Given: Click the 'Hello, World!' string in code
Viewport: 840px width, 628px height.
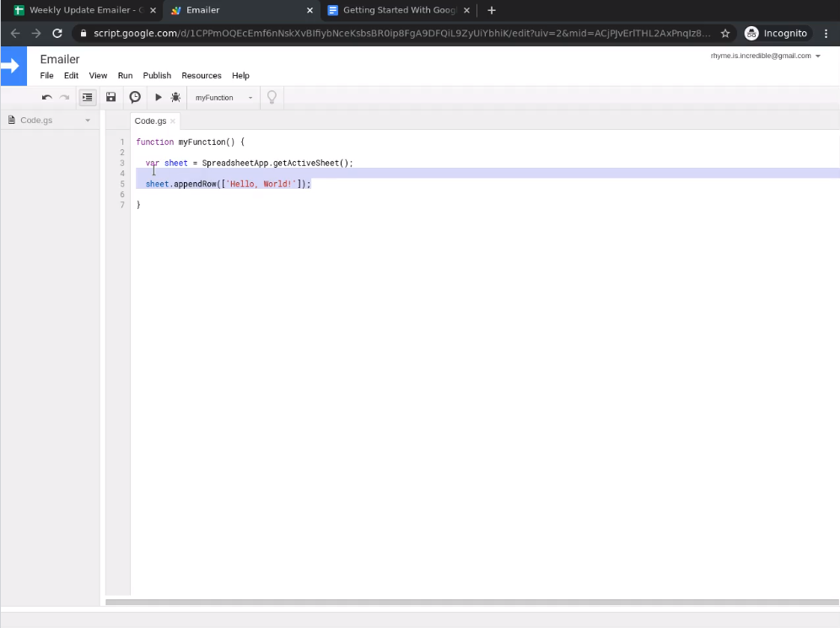Looking at the screenshot, I should pos(261,184).
